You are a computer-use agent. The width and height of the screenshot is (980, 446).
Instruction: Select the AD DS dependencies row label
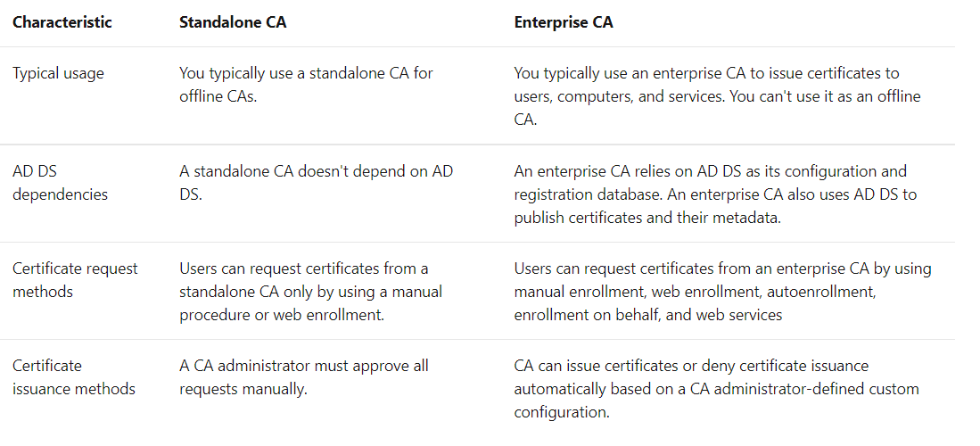(60, 183)
